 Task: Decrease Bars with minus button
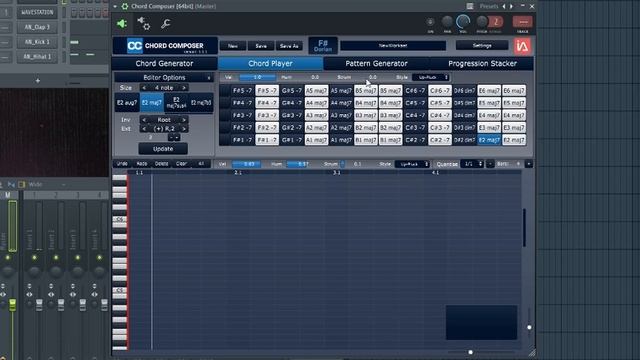490,164
